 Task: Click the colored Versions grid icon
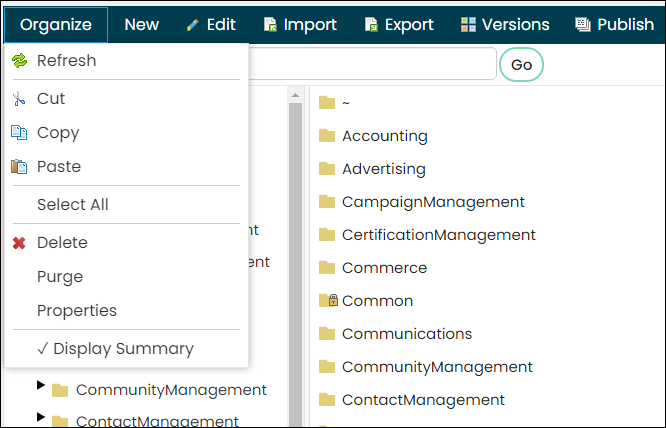click(x=468, y=25)
